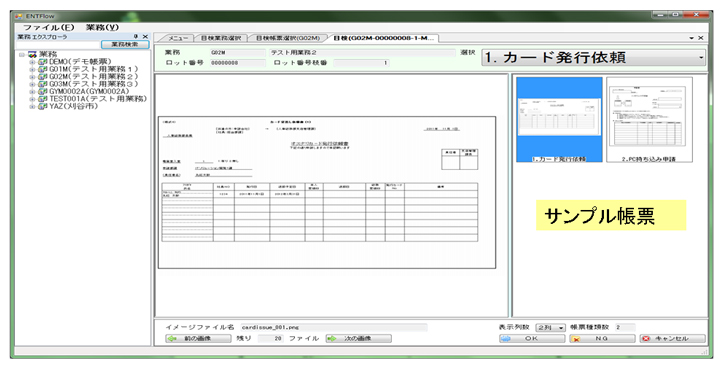Select the G02M(テスト用業務2) tree label
The height and width of the screenshot is (365, 725).
93,76
